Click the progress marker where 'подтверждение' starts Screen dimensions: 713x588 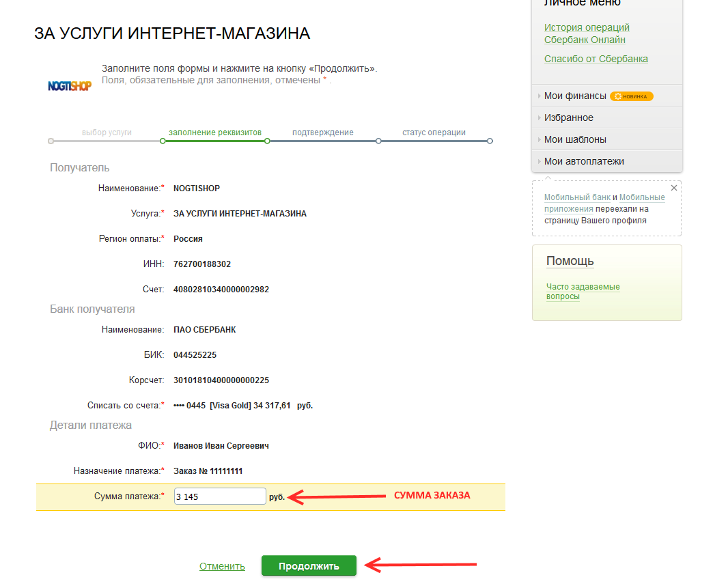tap(268, 141)
